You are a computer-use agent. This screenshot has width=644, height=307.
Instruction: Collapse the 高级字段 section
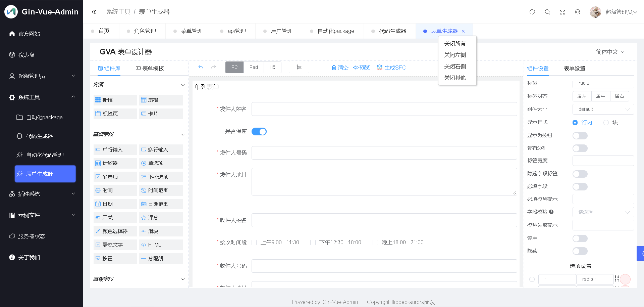pyautogui.click(x=183, y=279)
